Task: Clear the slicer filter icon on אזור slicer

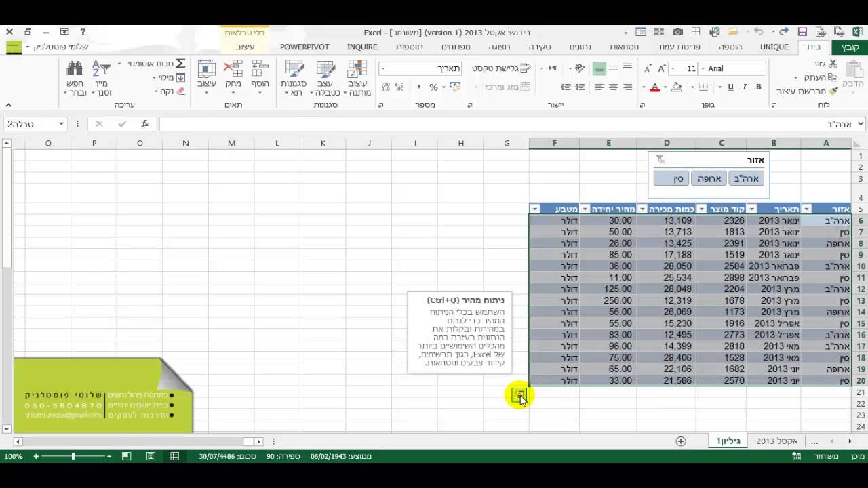Action: point(660,160)
